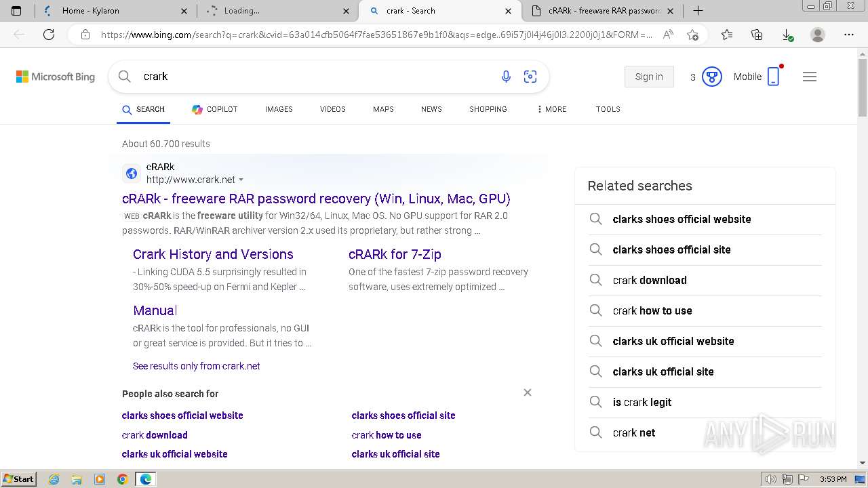Click the Mobile phone icon
The width and height of the screenshot is (868, 488).
click(774, 77)
